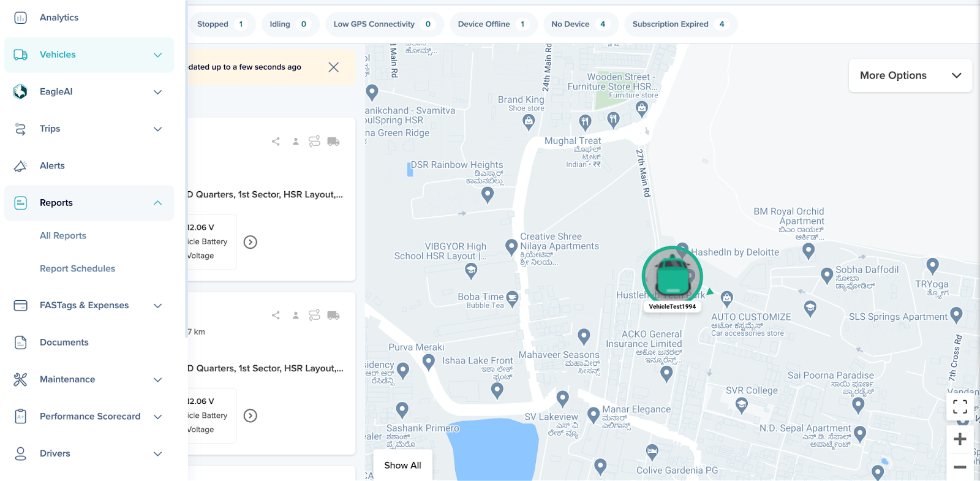Click the route icon on second vehicle card

click(314, 316)
